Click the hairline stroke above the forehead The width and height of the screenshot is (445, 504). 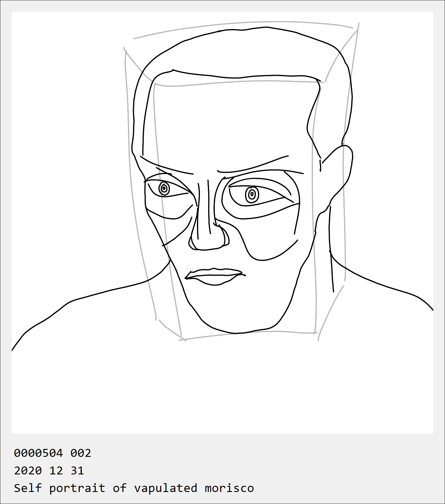(x=246, y=76)
